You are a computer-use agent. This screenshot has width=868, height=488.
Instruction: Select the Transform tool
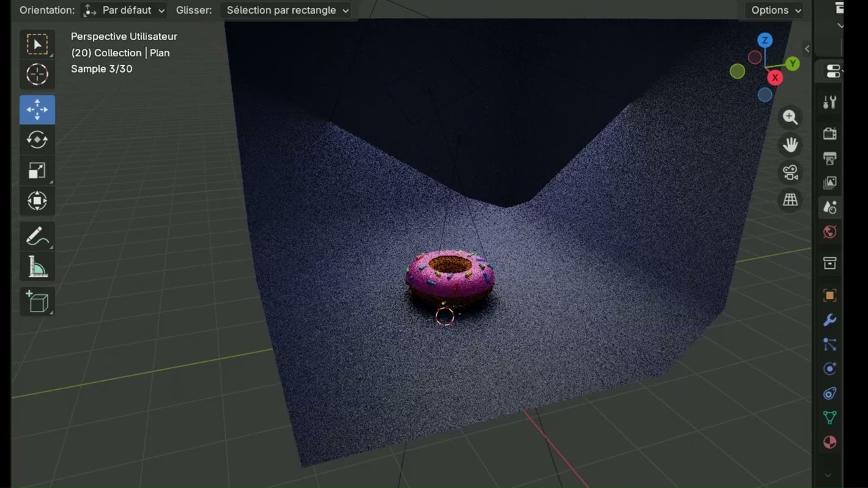pyautogui.click(x=37, y=201)
